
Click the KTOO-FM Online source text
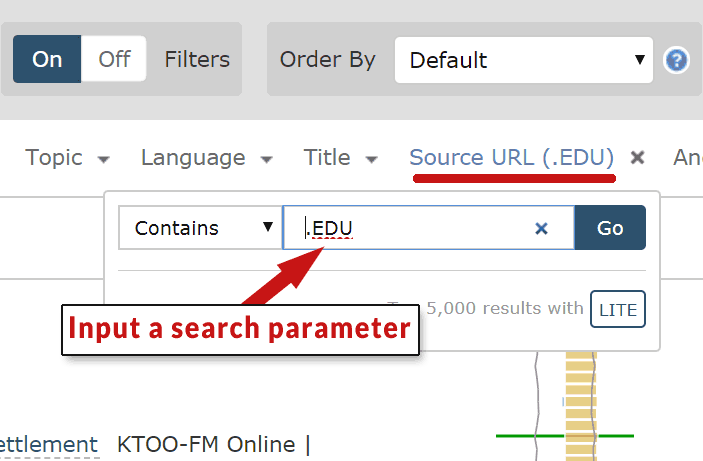(x=211, y=444)
